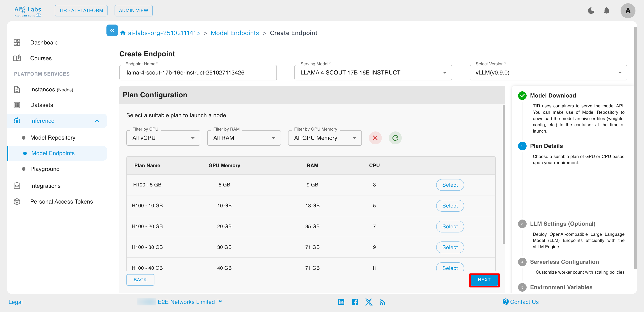Click step 4 Serverless Configuration circle
The image size is (644, 312).
(522, 262)
